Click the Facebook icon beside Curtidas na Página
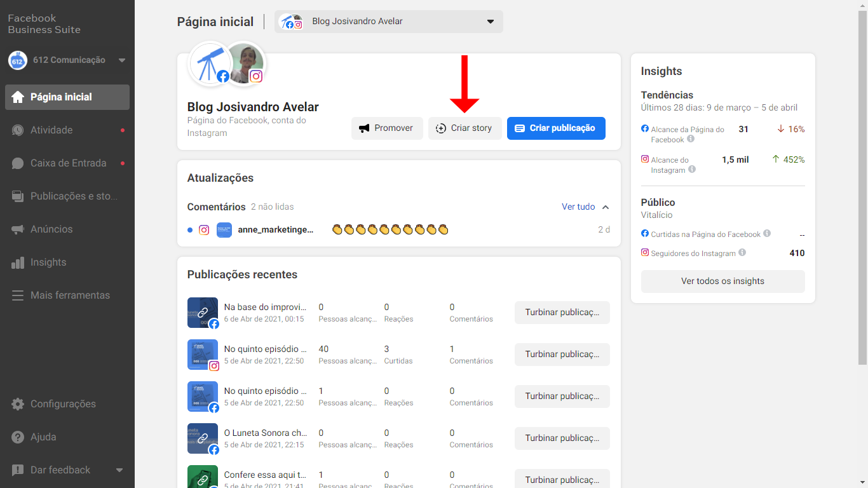The image size is (868, 488). click(x=645, y=234)
